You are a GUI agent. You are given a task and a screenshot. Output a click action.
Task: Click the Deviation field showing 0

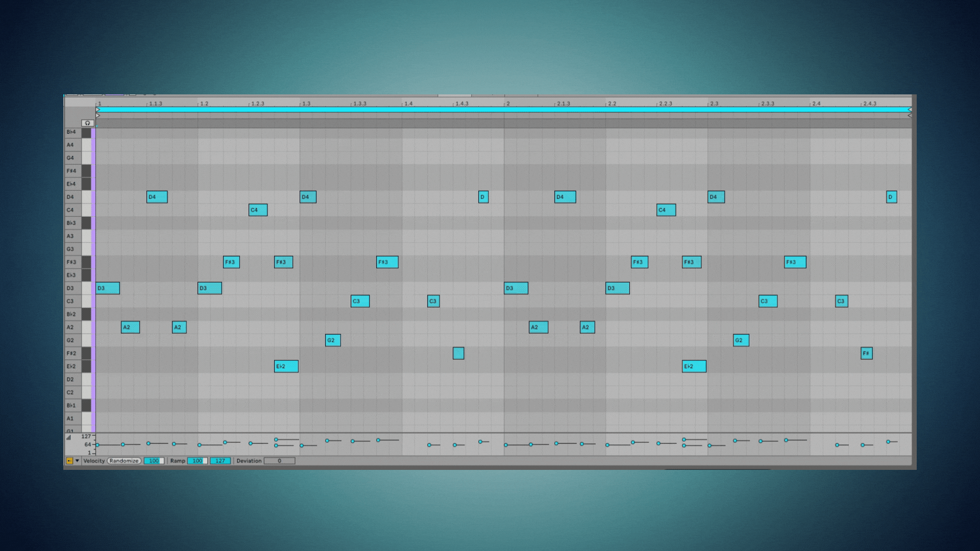pyautogui.click(x=279, y=460)
